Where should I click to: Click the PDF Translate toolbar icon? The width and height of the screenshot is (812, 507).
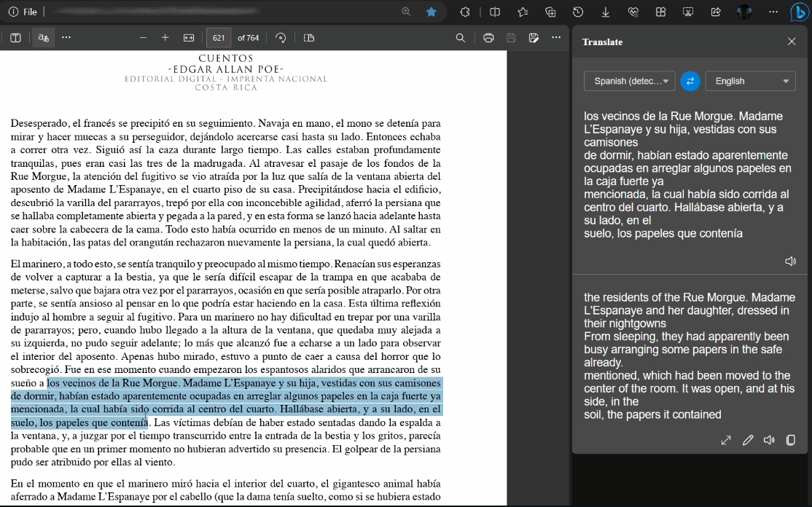pyautogui.click(x=44, y=38)
